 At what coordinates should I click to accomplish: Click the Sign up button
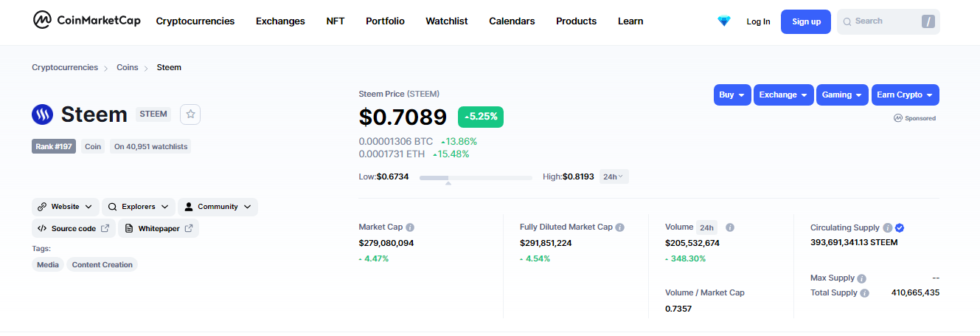click(806, 21)
